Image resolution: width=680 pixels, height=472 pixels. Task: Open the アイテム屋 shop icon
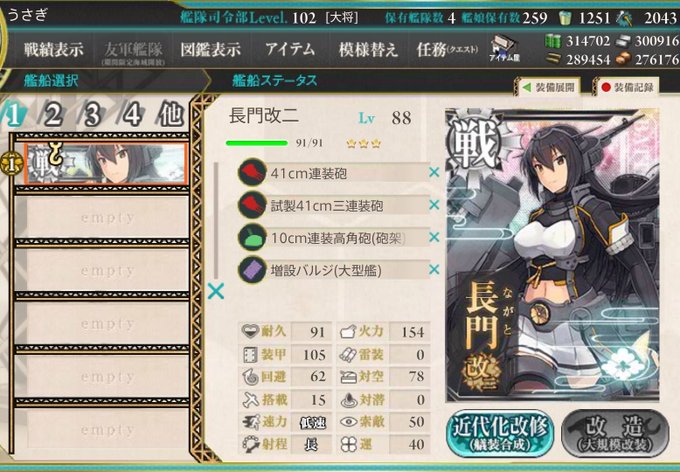click(504, 49)
